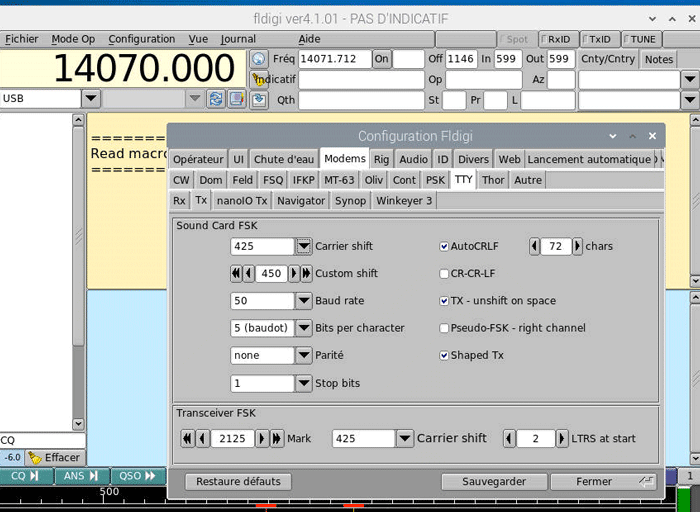Open the Chute d'eau tab
The width and height of the screenshot is (700, 512).
pyautogui.click(x=283, y=159)
